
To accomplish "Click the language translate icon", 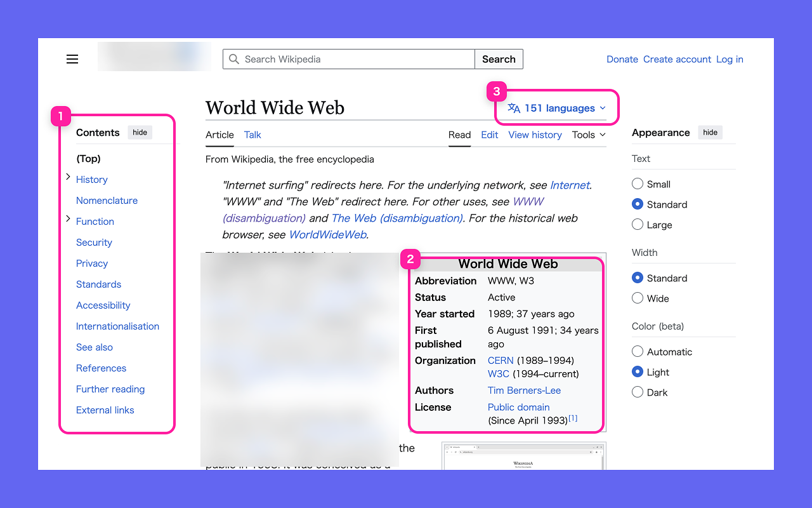I will [514, 109].
